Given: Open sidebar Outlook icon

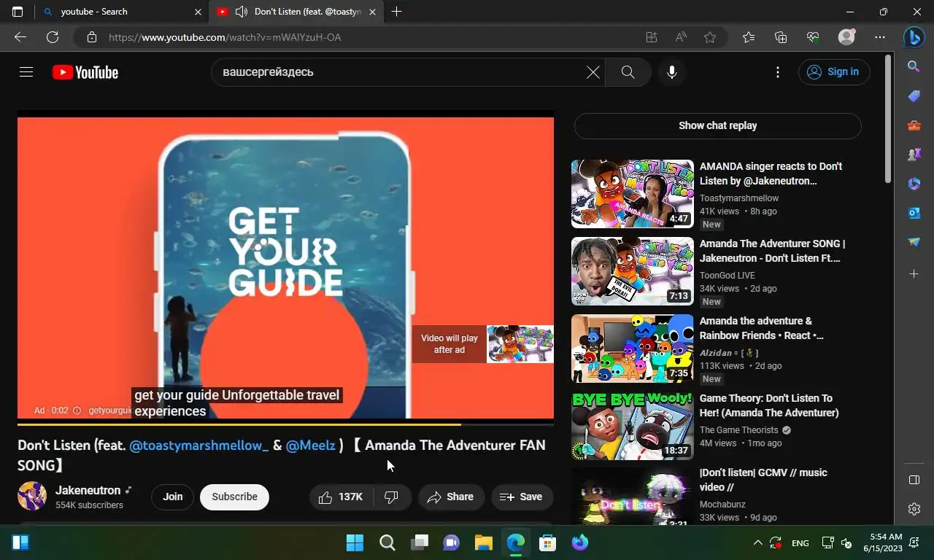Looking at the screenshot, I should [914, 213].
